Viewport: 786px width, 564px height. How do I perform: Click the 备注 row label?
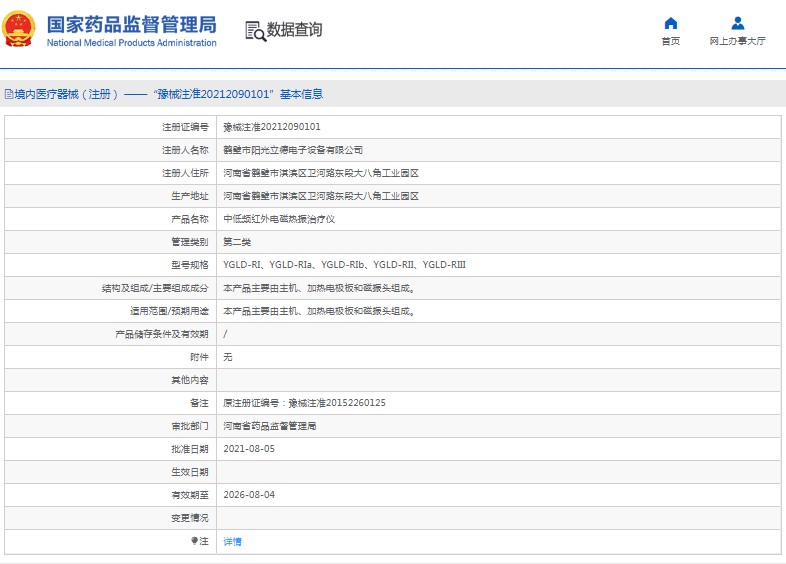(x=199, y=403)
